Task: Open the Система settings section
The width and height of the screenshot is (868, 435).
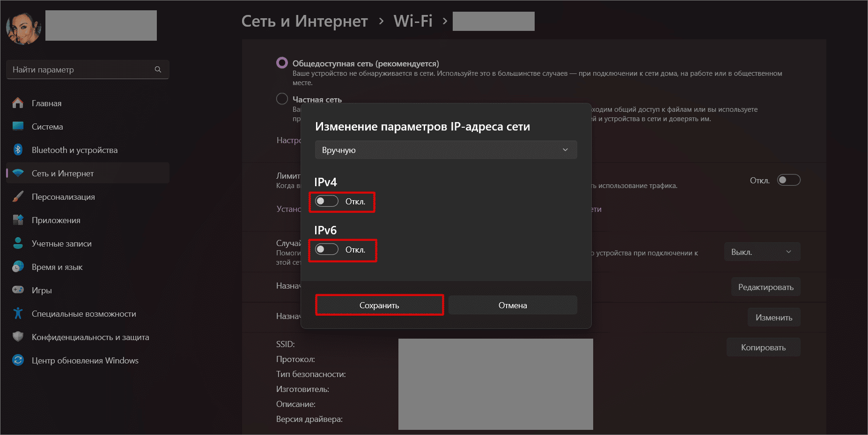Action: (47, 127)
